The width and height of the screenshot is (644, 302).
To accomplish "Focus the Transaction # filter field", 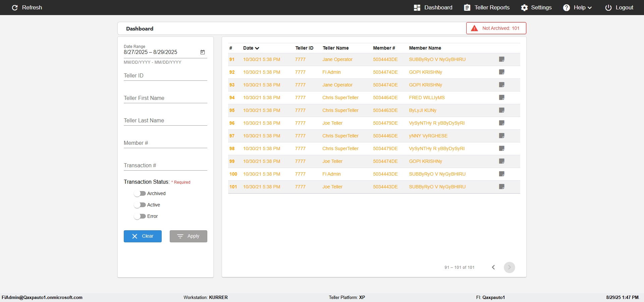I will click(x=165, y=166).
